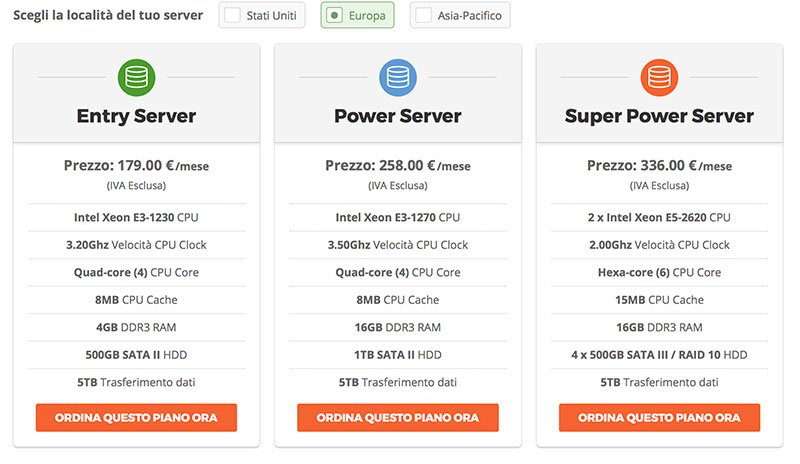800x464 pixels.
Task: Choose the Asia-Pacifico location option
Action: tap(460, 15)
